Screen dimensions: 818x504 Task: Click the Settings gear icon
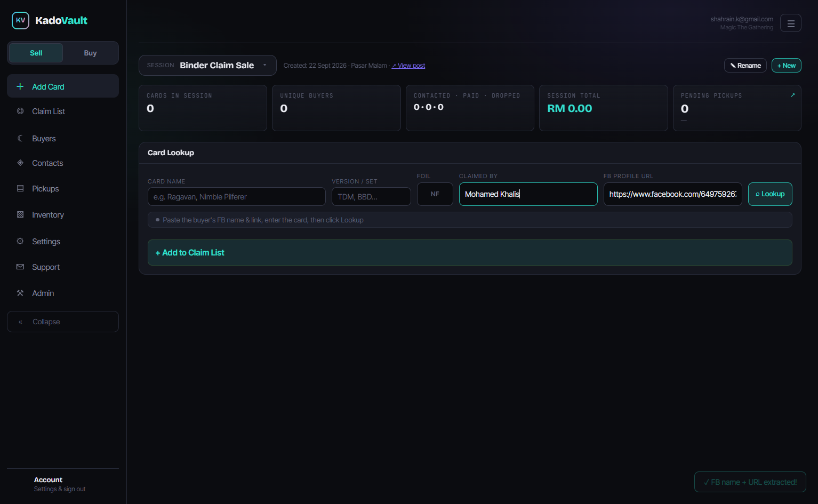coord(20,241)
